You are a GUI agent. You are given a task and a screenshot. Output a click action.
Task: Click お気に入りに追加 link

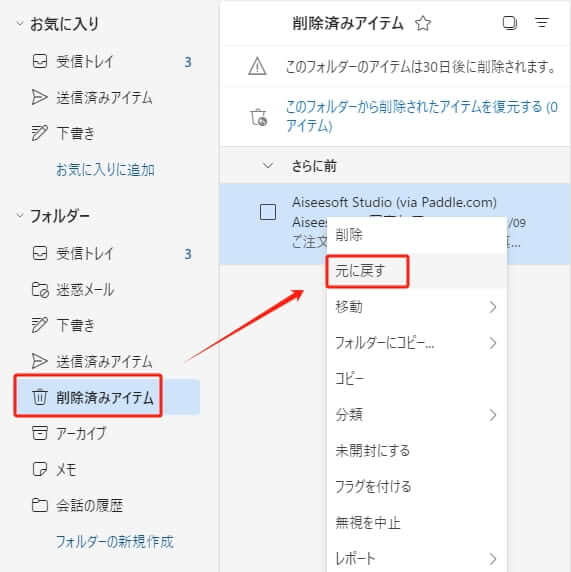click(x=105, y=170)
